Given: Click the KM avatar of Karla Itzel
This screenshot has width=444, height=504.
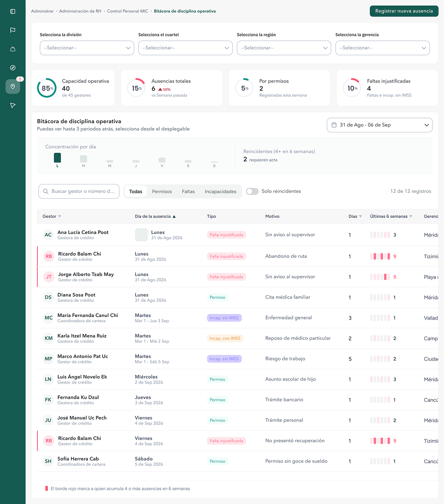Looking at the screenshot, I should pos(48,338).
